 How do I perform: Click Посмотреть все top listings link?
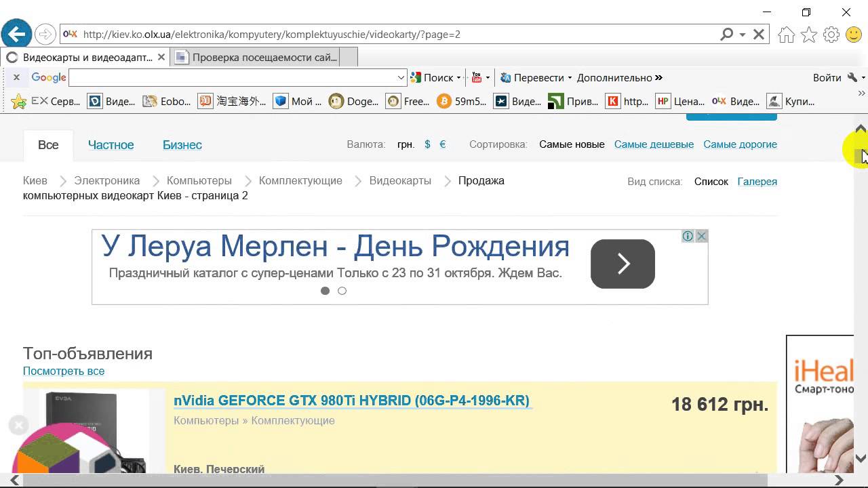point(64,371)
